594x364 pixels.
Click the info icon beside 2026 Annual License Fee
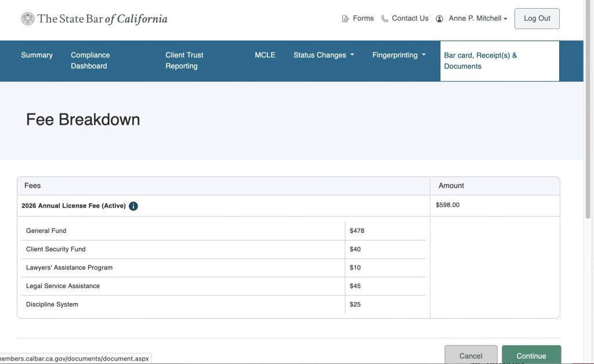tap(133, 206)
